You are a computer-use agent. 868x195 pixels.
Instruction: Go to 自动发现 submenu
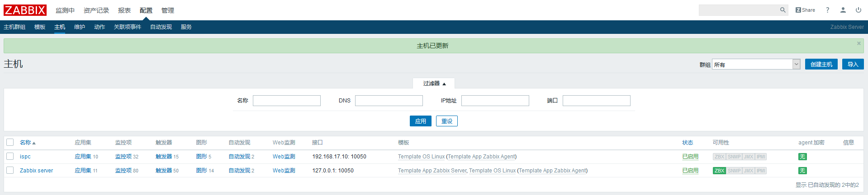tap(161, 27)
